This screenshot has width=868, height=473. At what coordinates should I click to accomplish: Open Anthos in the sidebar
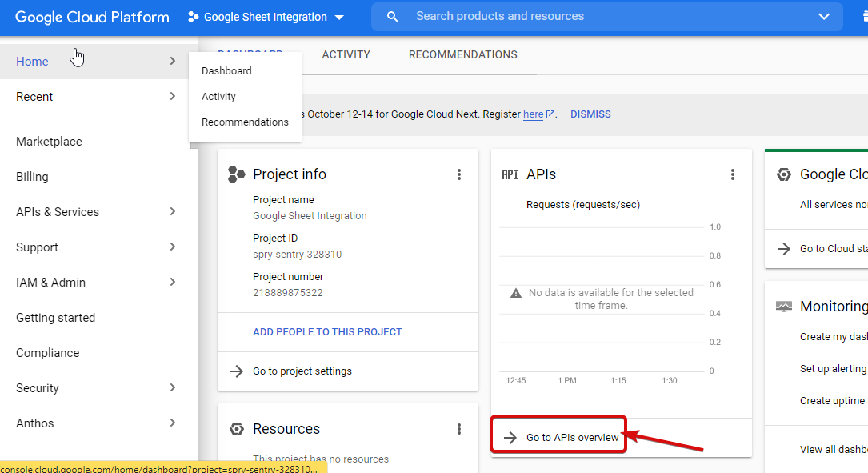click(35, 423)
